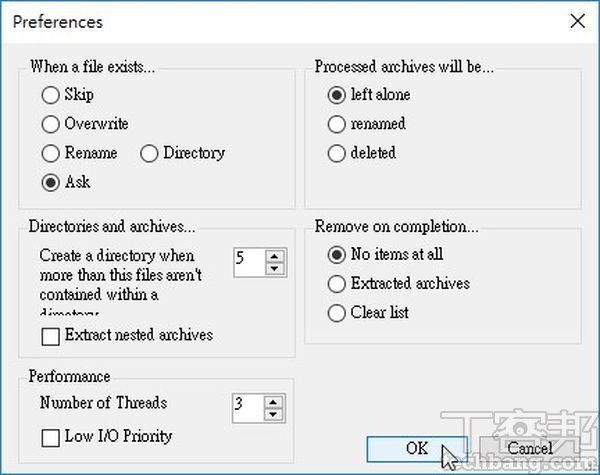The width and height of the screenshot is (600, 475).
Task: Select the Rename radio button
Action: point(50,154)
